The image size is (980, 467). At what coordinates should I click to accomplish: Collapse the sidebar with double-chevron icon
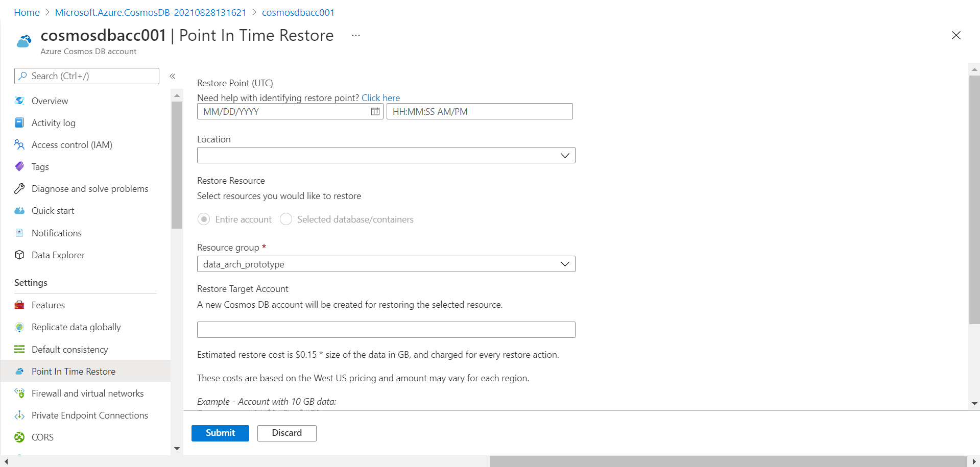(x=173, y=76)
